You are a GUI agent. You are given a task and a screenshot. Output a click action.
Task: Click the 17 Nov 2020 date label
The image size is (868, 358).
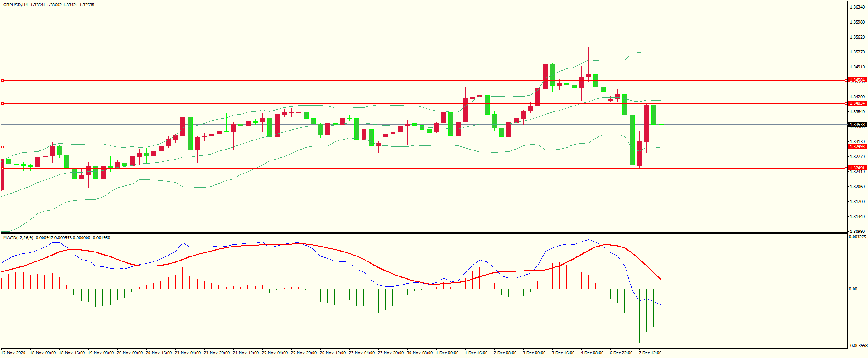click(14, 353)
